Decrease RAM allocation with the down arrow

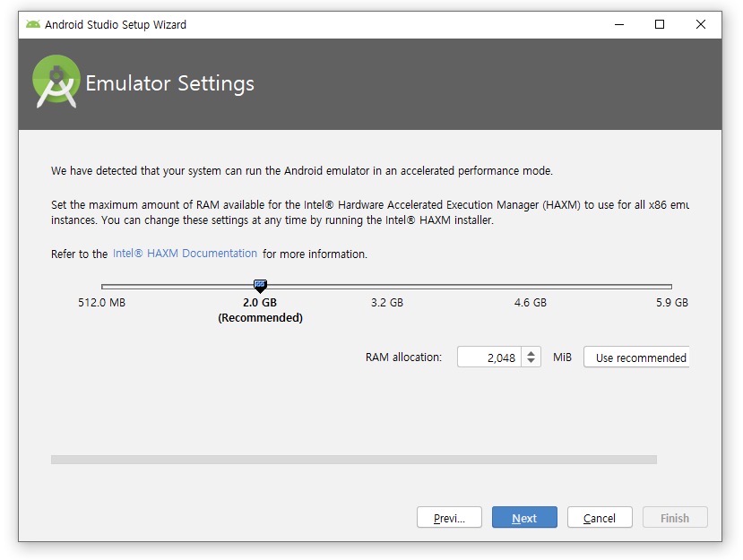click(x=531, y=362)
